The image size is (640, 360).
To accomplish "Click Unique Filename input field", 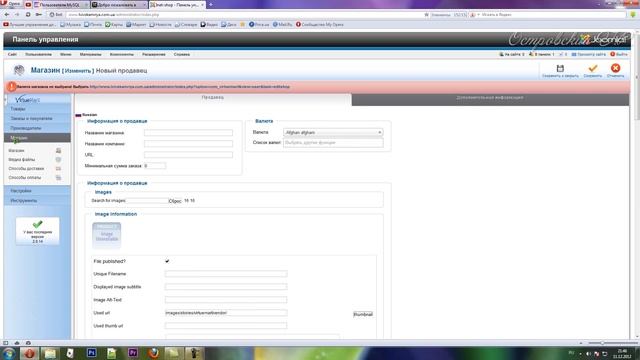I will click(226, 274).
